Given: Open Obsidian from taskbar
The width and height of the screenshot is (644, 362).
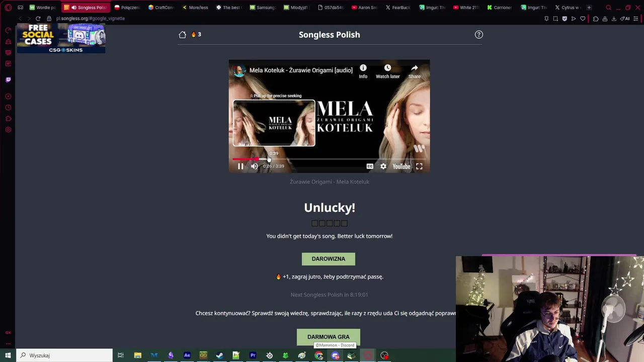Looking at the screenshot, I should pos(171,355).
